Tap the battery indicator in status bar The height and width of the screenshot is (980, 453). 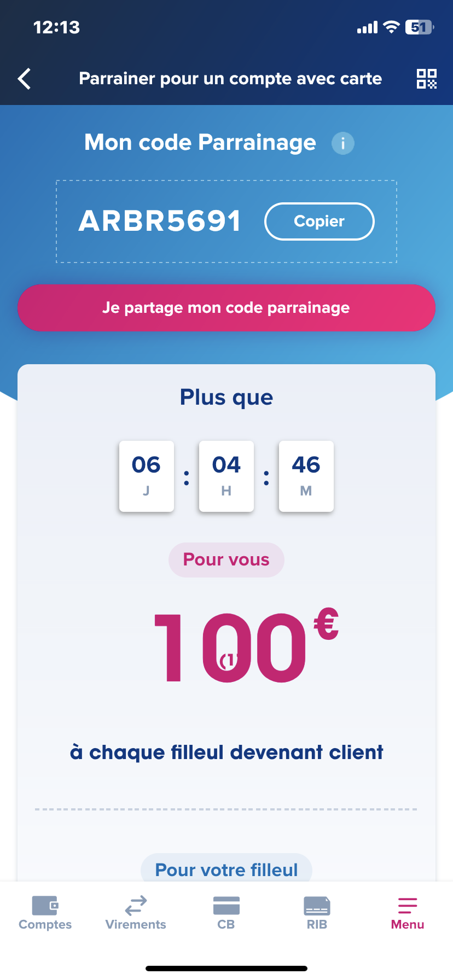(420, 27)
